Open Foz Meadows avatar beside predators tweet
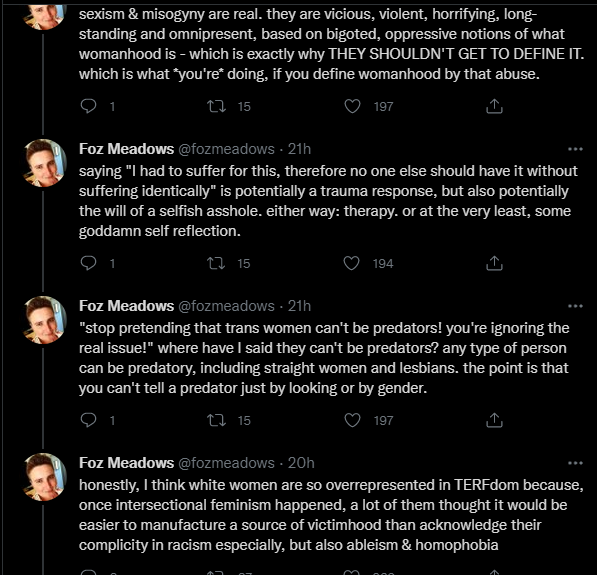 (45, 320)
